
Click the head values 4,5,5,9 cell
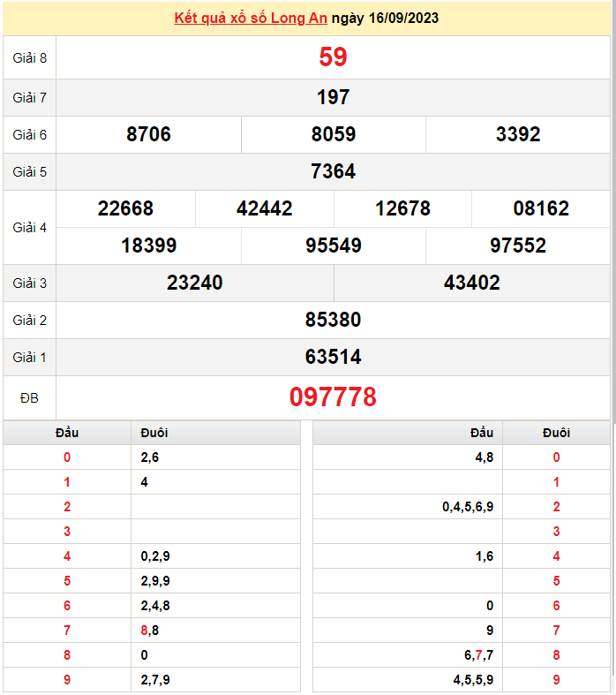(408, 679)
